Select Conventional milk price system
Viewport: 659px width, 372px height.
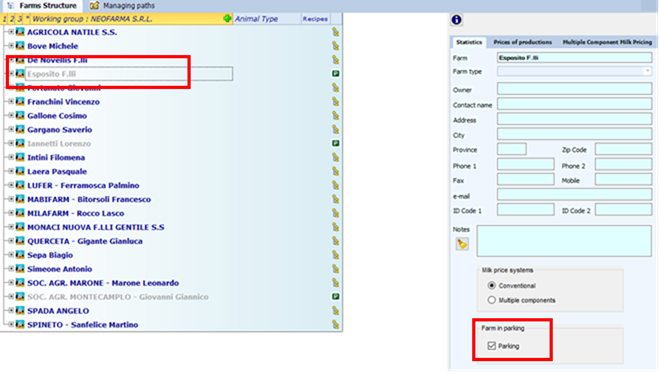(x=491, y=285)
